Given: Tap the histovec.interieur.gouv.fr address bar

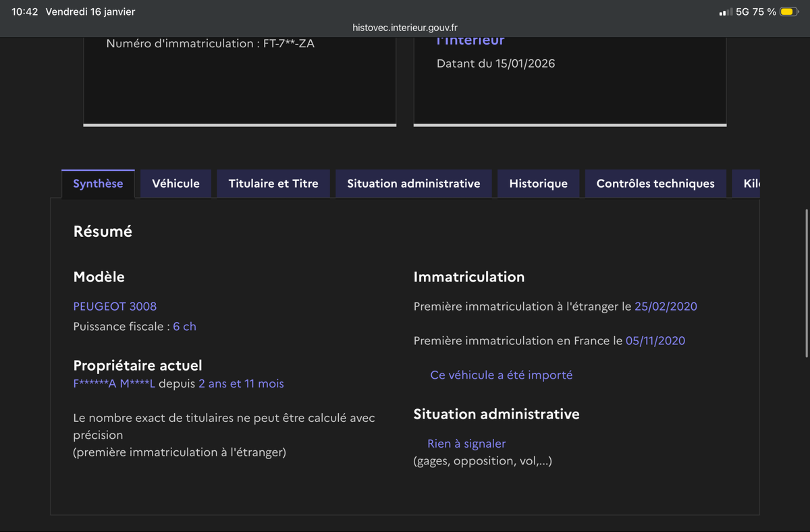Looking at the screenshot, I should 405,28.
